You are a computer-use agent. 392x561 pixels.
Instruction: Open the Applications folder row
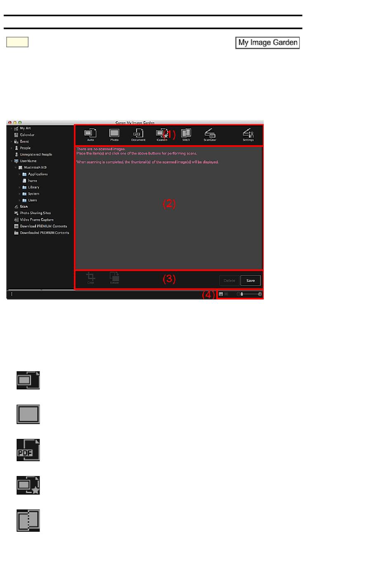pyautogui.click(x=35, y=174)
